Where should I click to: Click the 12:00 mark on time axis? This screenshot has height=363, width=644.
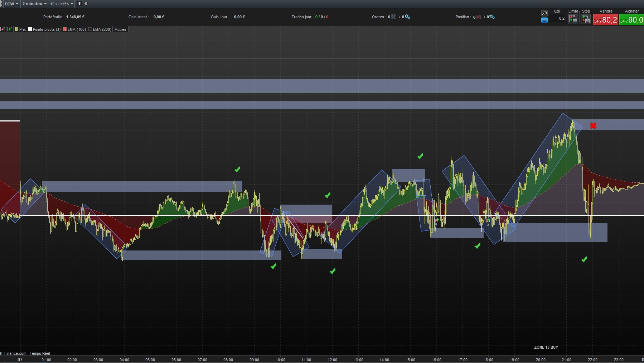pyautogui.click(x=332, y=360)
